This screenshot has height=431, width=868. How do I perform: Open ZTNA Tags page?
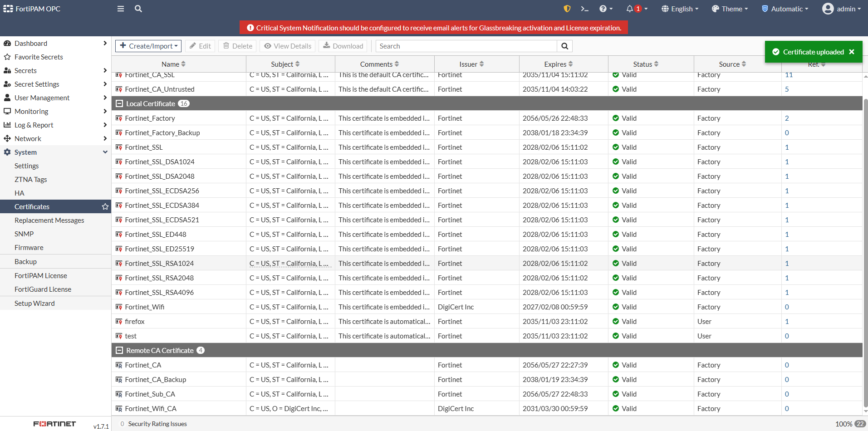point(30,179)
